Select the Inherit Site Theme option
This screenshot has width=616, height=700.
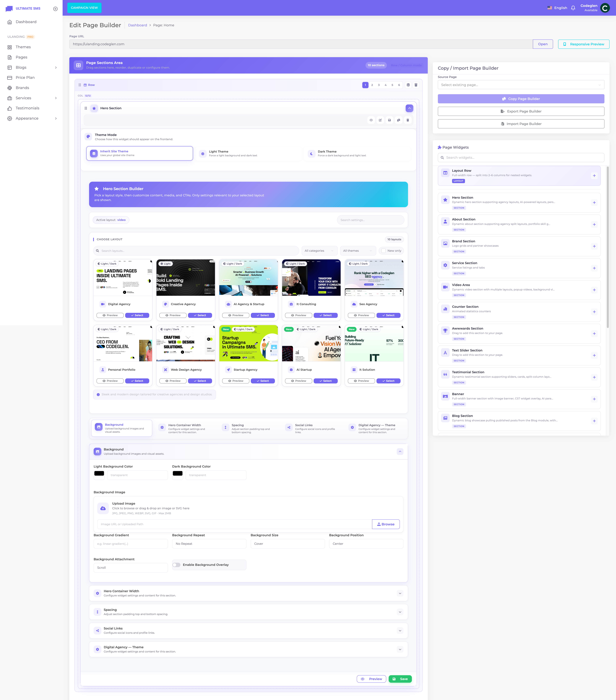[139, 153]
